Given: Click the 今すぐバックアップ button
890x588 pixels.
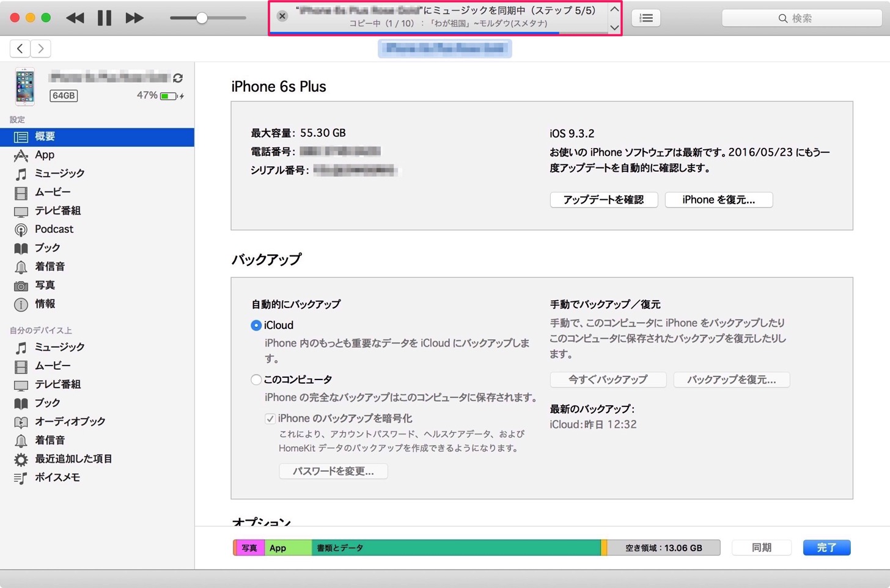Looking at the screenshot, I should [x=608, y=380].
